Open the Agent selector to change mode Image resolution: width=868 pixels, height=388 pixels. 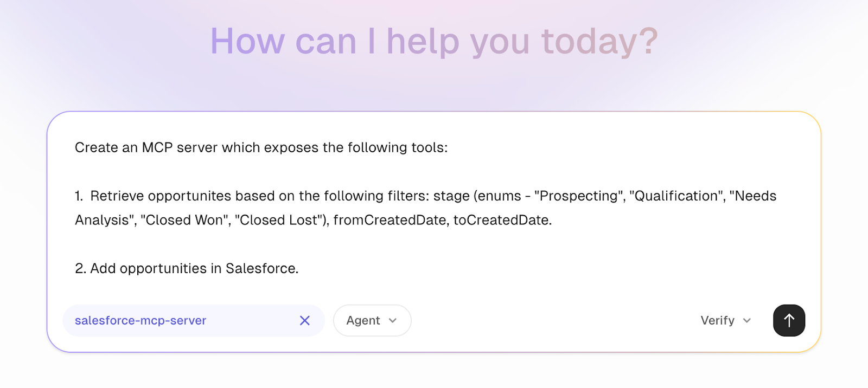pos(372,320)
